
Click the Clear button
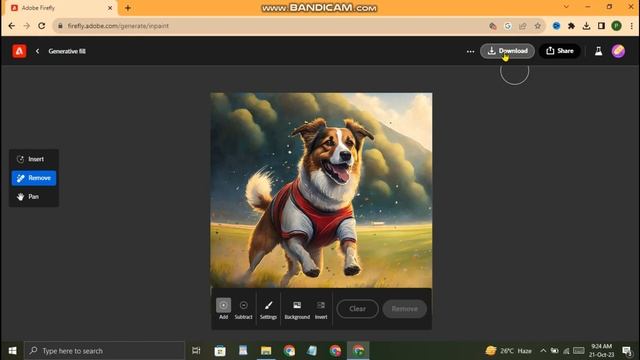coord(358,309)
